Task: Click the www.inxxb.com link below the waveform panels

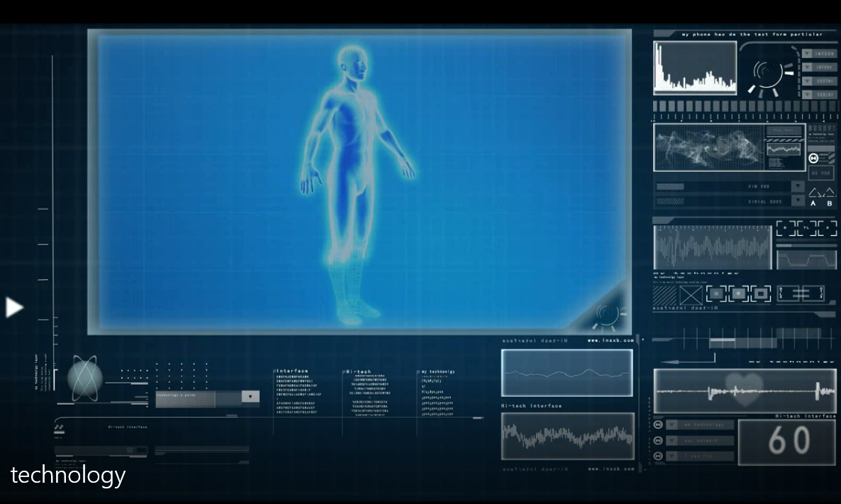Action: pos(611,469)
